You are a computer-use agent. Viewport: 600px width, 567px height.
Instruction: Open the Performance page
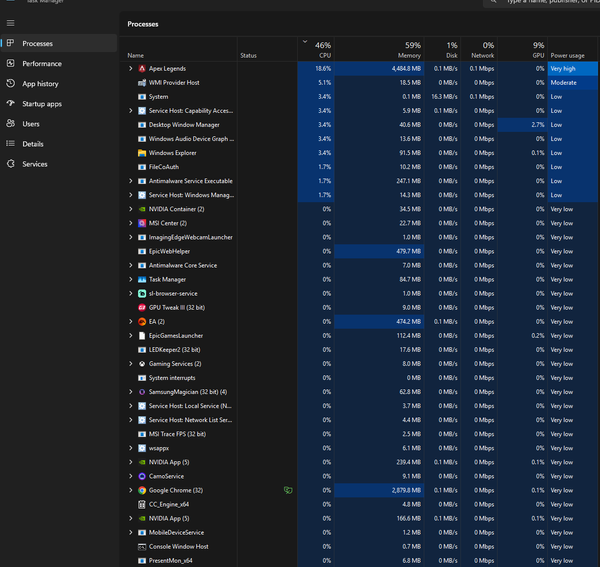click(x=41, y=63)
